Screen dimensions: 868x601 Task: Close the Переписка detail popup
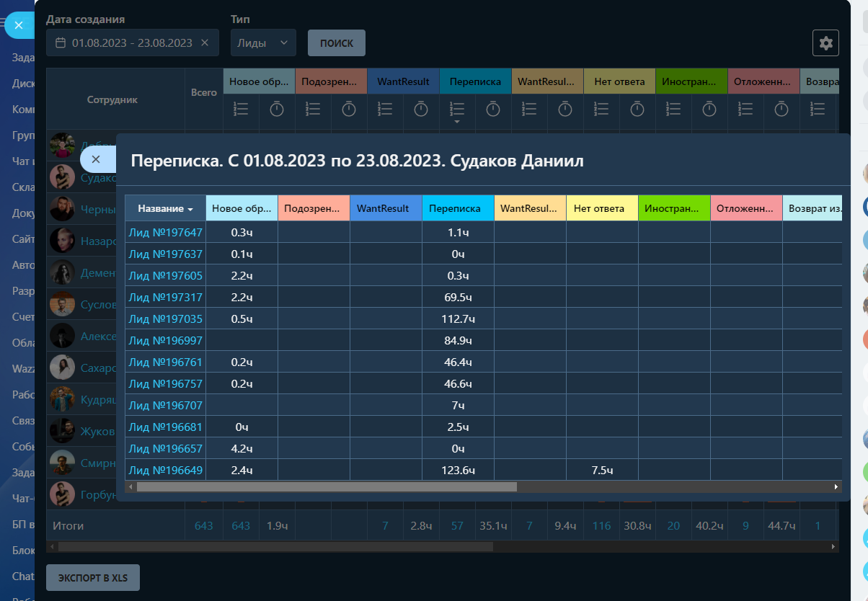[95, 159]
